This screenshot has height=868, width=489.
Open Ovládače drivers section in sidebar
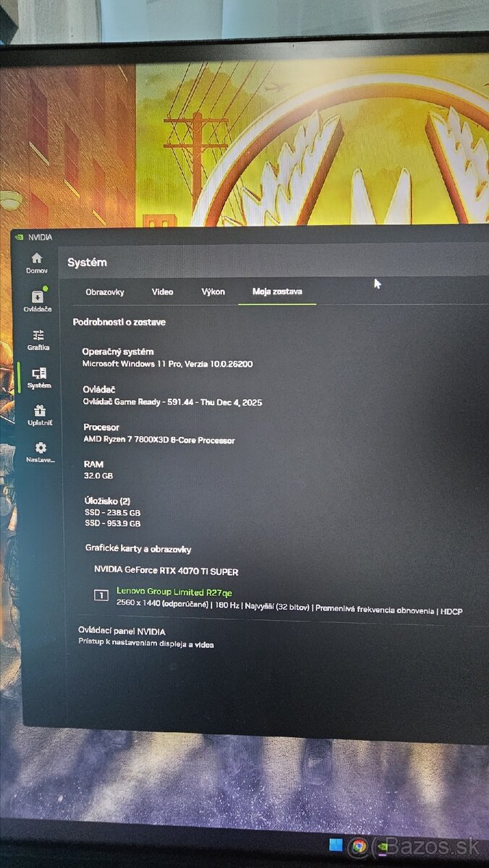click(37, 297)
